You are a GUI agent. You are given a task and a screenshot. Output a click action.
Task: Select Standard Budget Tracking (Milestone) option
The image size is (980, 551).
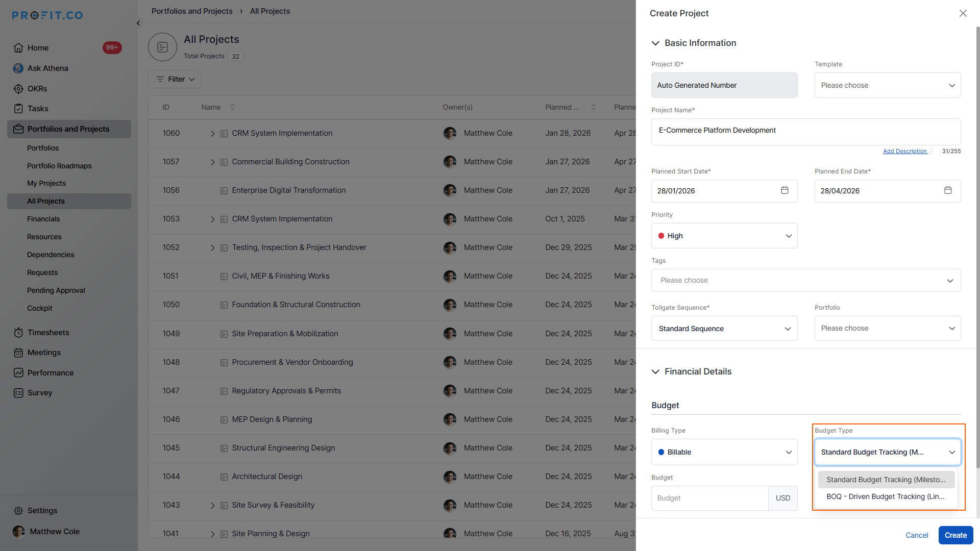click(886, 480)
